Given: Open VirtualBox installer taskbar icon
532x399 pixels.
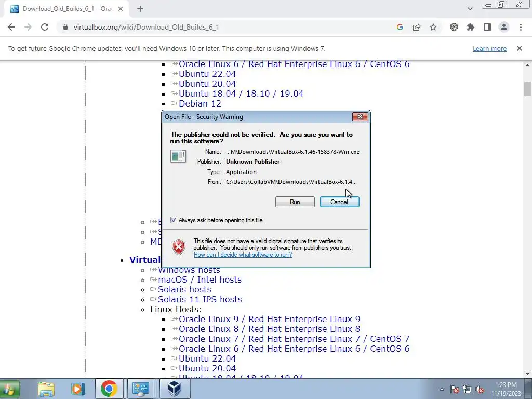Looking at the screenshot, I should (x=175, y=389).
